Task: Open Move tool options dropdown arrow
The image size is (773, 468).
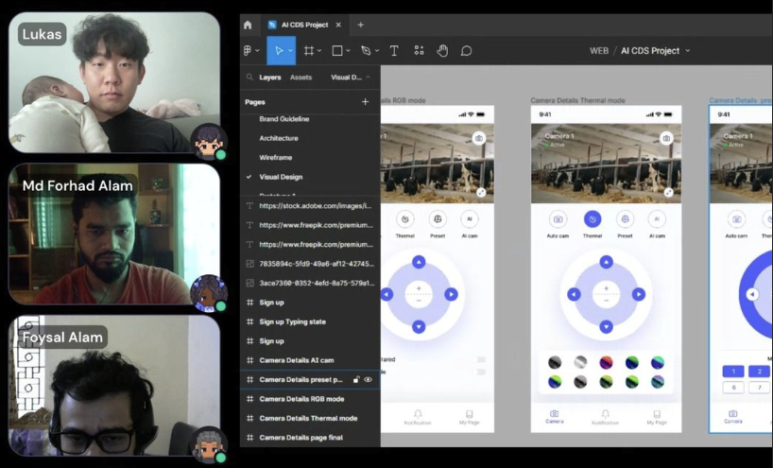Action: [290, 50]
